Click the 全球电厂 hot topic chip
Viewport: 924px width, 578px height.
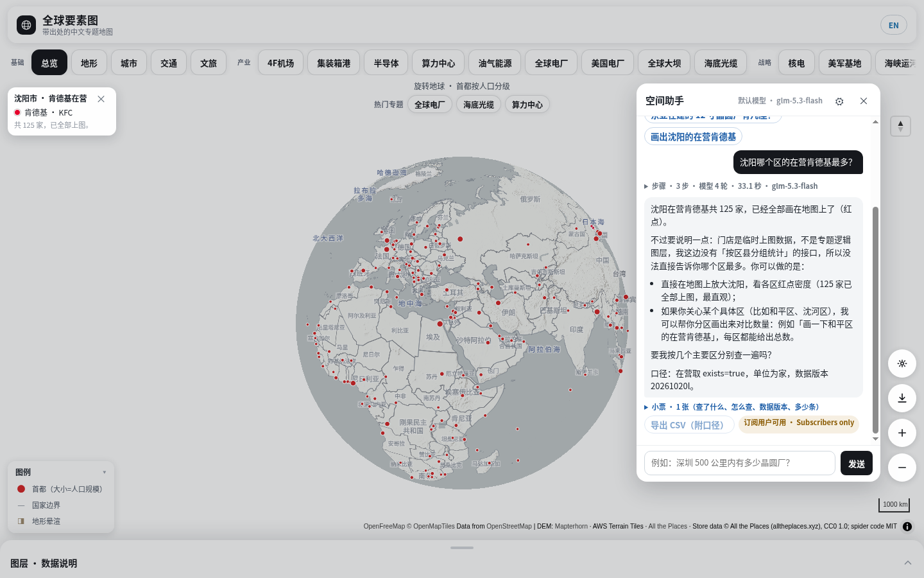point(430,105)
